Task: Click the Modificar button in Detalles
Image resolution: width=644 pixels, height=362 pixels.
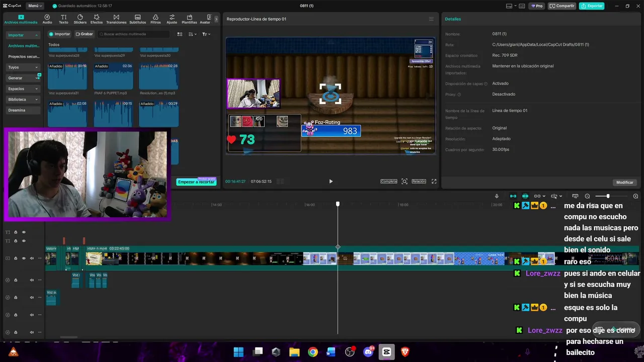Action: (625, 183)
